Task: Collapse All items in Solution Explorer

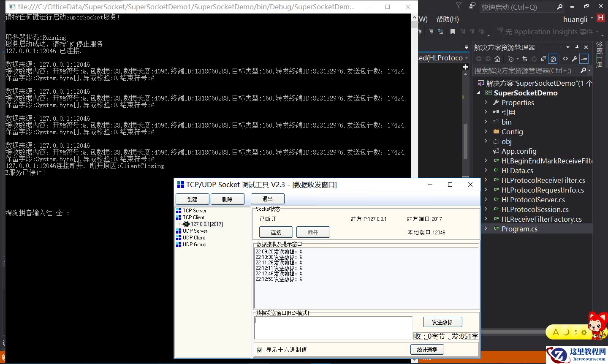Action: coord(543,59)
